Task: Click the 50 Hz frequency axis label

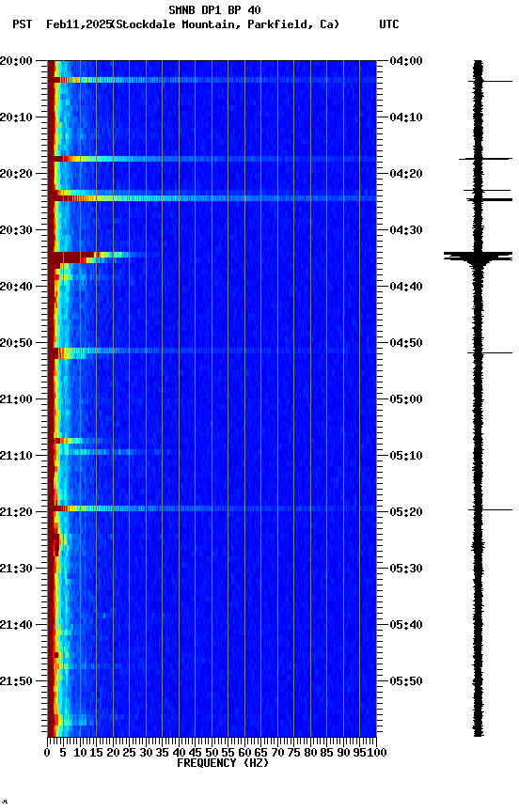Action: [x=212, y=753]
